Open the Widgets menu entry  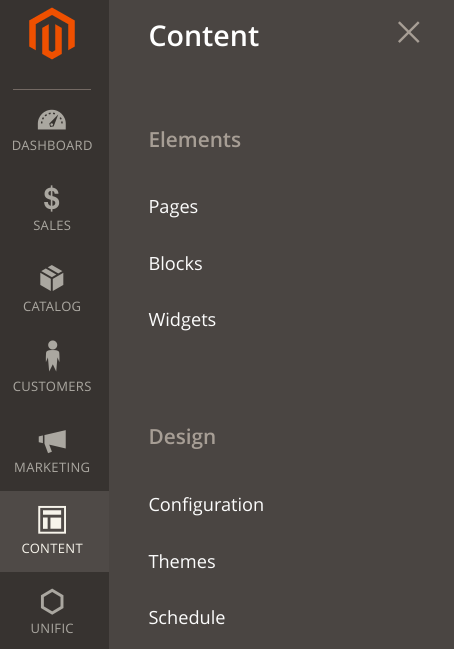point(182,320)
